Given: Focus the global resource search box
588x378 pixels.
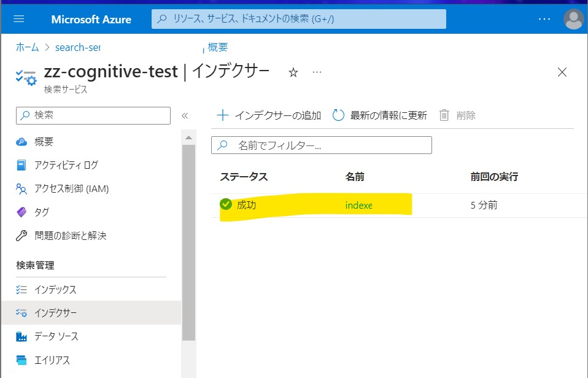Looking at the screenshot, I should [x=299, y=19].
